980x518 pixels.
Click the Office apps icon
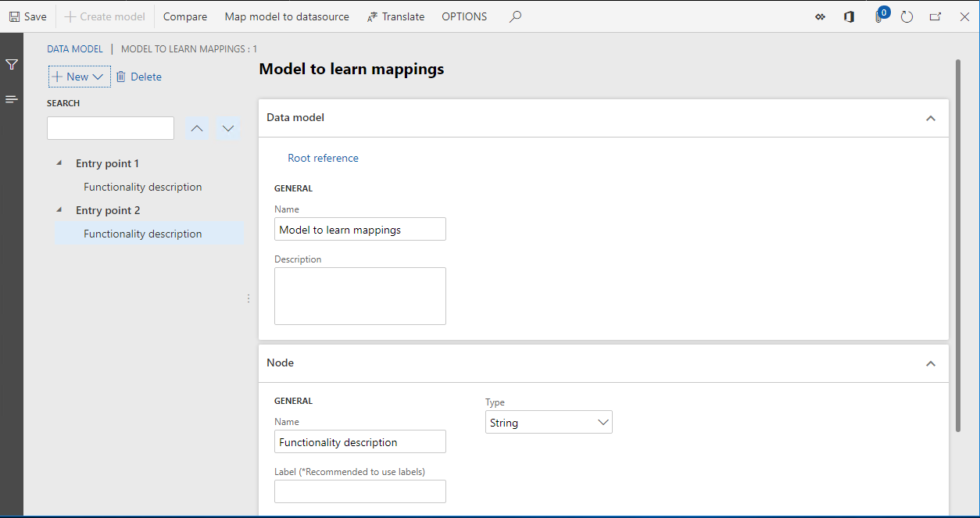(x=849, y=16)
